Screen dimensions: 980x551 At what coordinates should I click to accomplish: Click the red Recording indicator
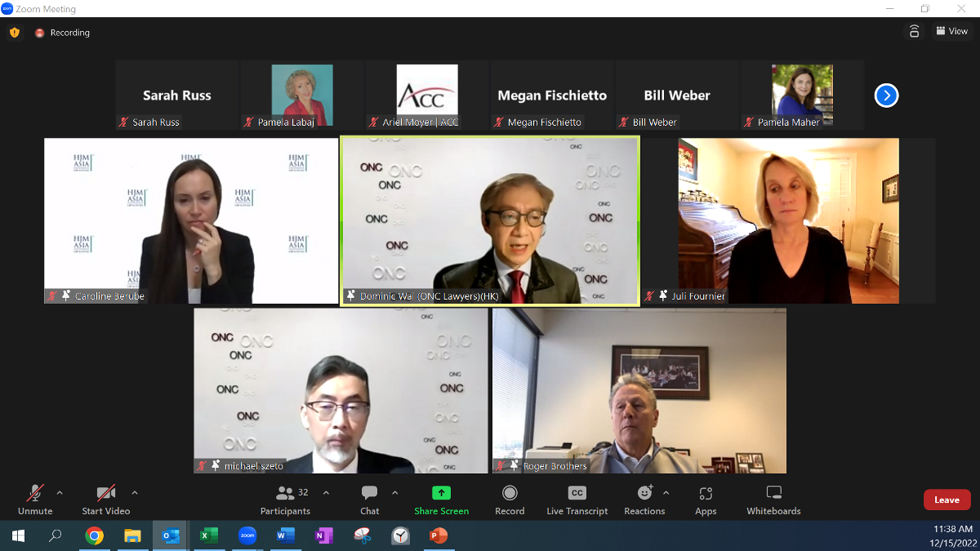(x=62, y=33)
